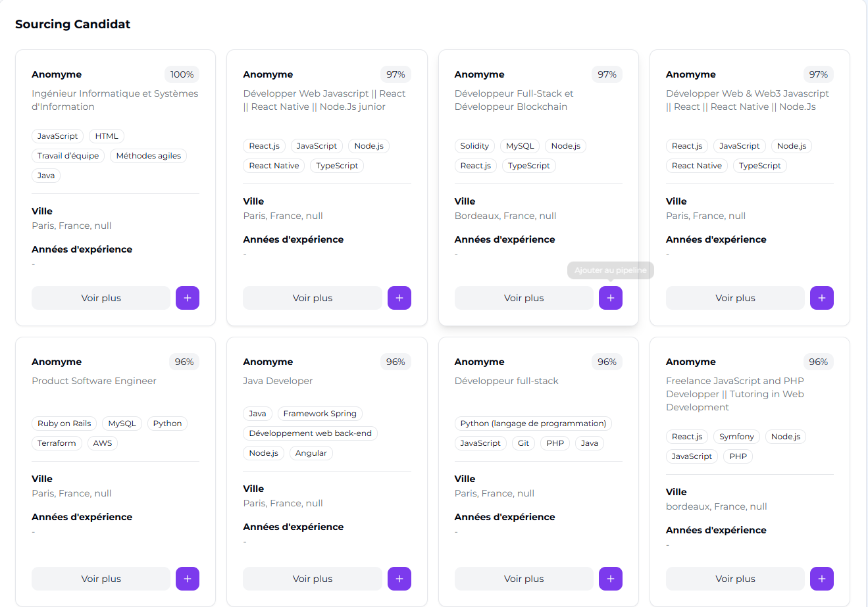
Task: Click Python tag on Product Software Engineer card
Action: coord(167,424)
